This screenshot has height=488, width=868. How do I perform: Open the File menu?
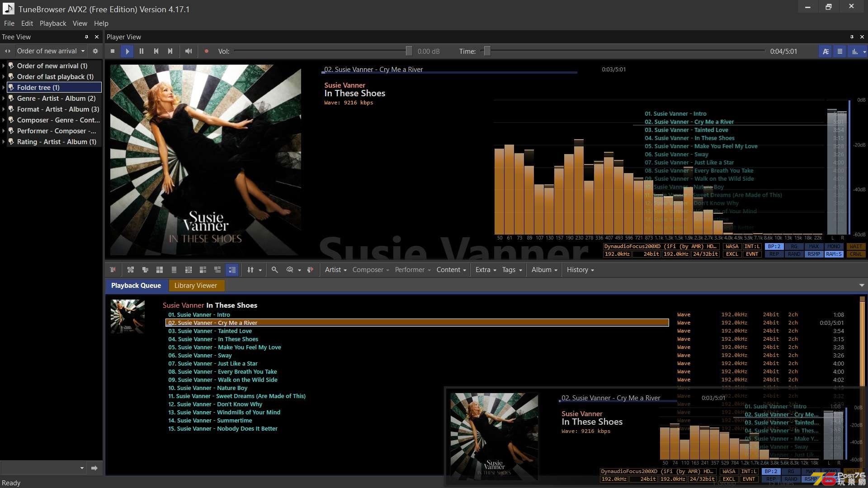[9, 23]
